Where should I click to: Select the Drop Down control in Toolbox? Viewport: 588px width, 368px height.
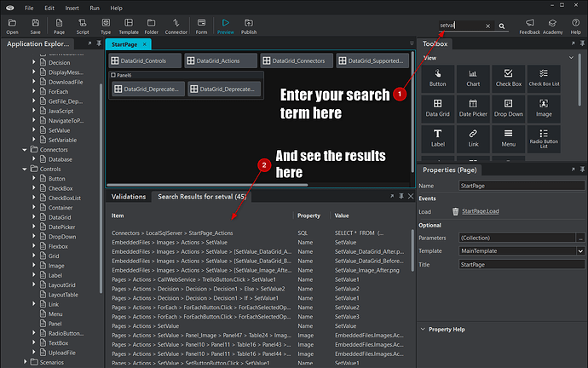(509, 109)
